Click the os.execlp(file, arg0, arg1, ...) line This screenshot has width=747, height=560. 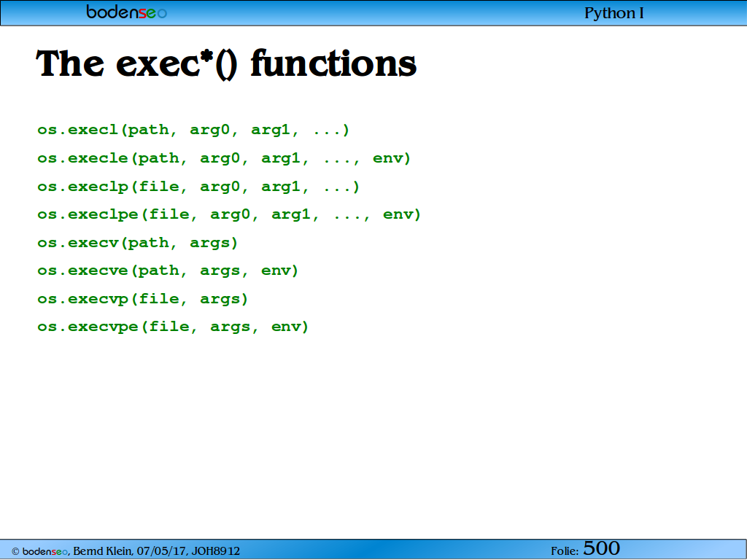pos(198,187)
